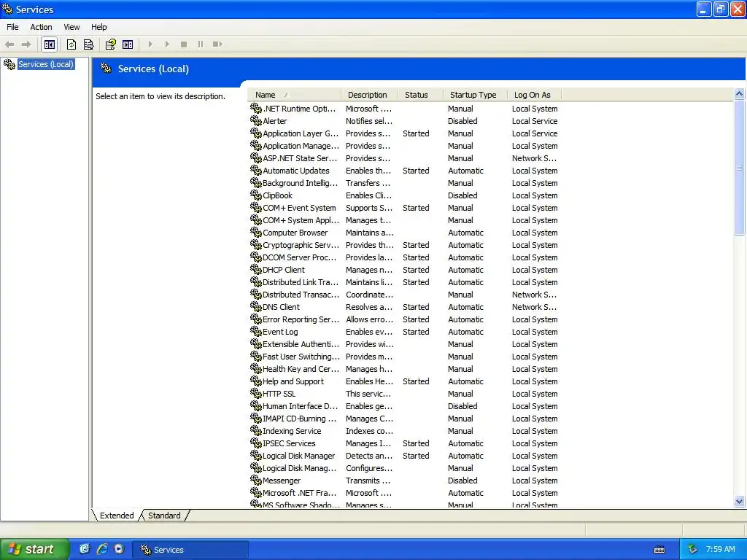Open Windows Media Player quick launch icon
This screenshot has height=560, width=747.
[x=119, y=549]
